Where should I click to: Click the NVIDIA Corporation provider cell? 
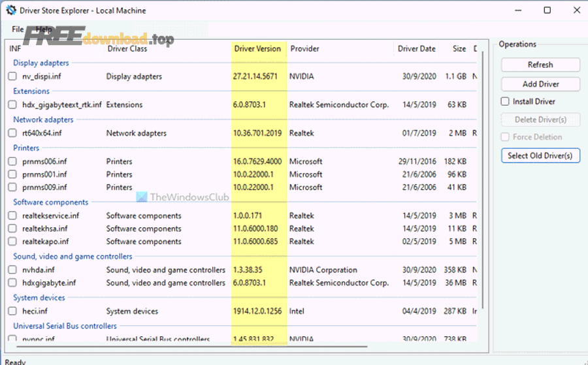(323, 270)
